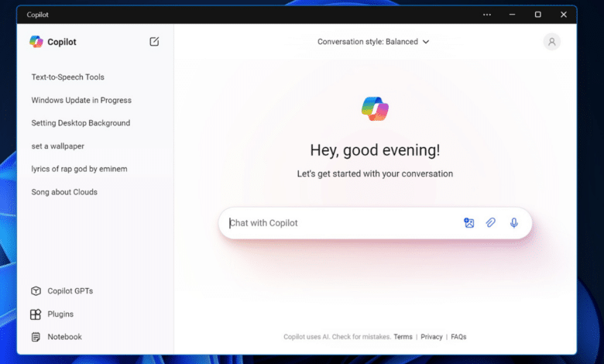604x364 pixels.
Task: Open the Privacy link
Action: point(431,337)
